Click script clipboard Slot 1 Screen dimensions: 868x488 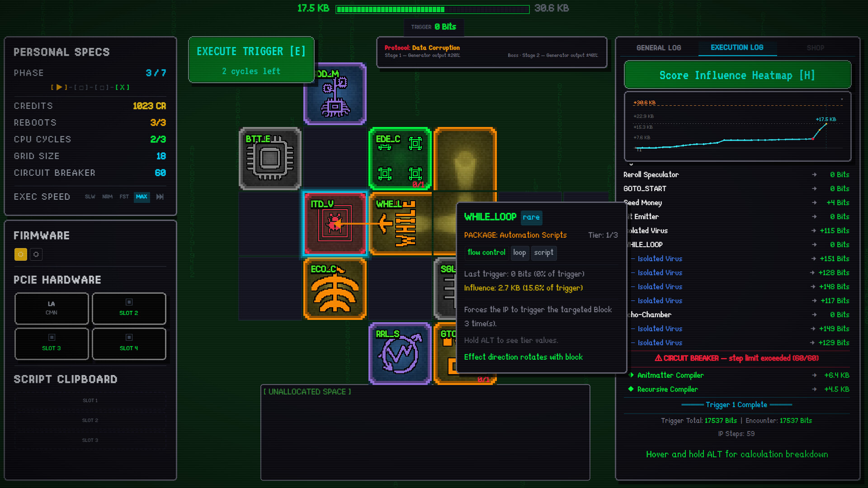click(x=90, y=400)
